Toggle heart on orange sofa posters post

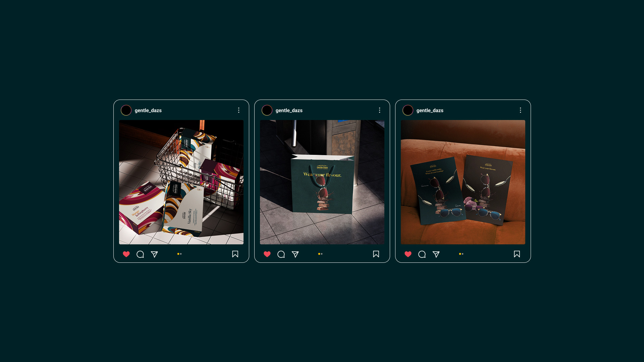click(x=408, y=254)
